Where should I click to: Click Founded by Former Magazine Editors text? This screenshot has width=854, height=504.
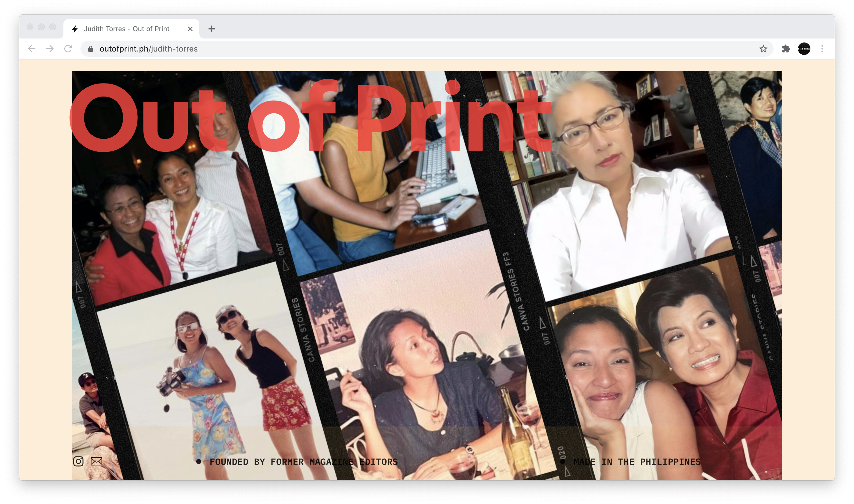303,462
